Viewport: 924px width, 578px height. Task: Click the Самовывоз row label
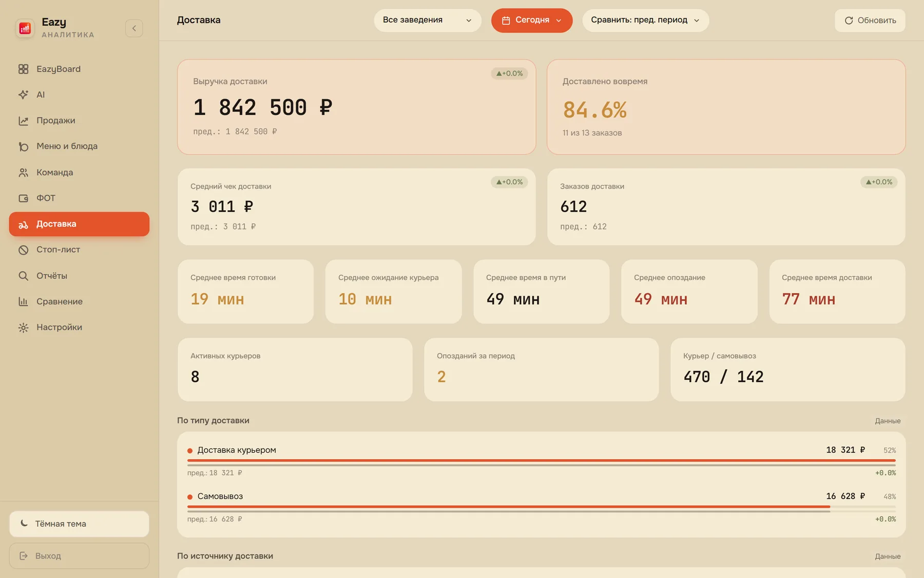point(220,496)
